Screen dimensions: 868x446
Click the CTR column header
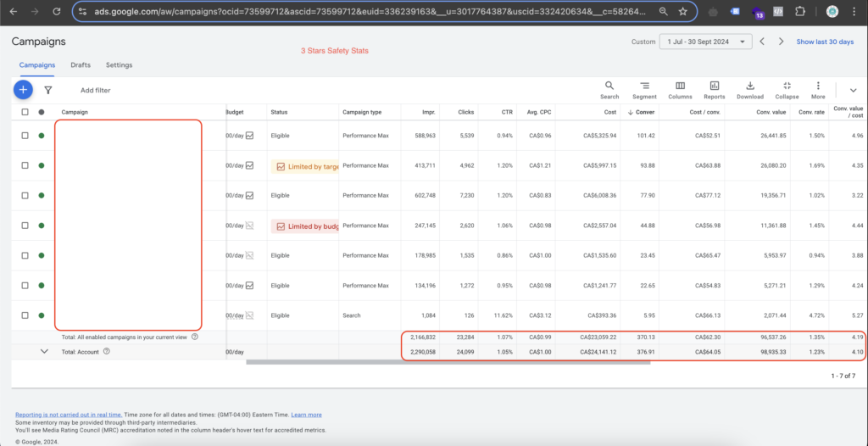click(507, 112)
